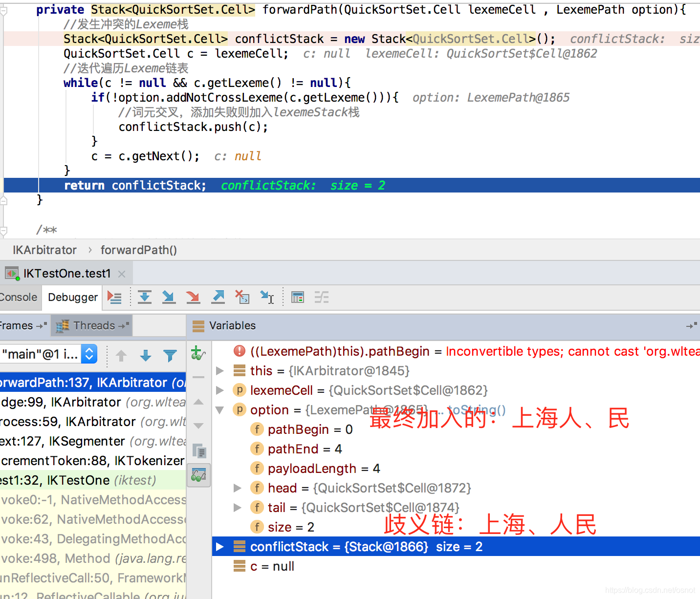The width and height of the screenshot is (700, 599).
Task: Fold the forwardPath method in gutter
Action: tap(3, 10)
